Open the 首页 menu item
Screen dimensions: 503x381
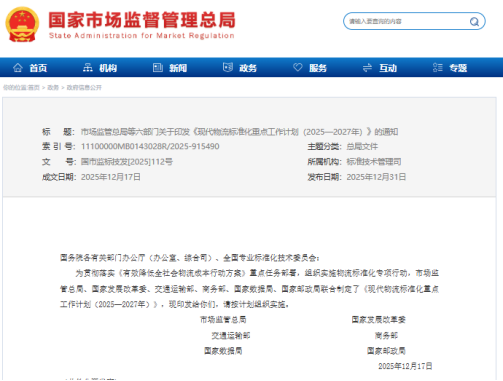click(x=38, y=68)
